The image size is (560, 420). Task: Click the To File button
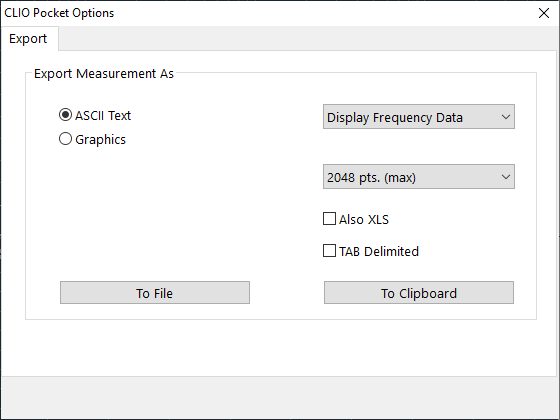[x=155, y=293]
